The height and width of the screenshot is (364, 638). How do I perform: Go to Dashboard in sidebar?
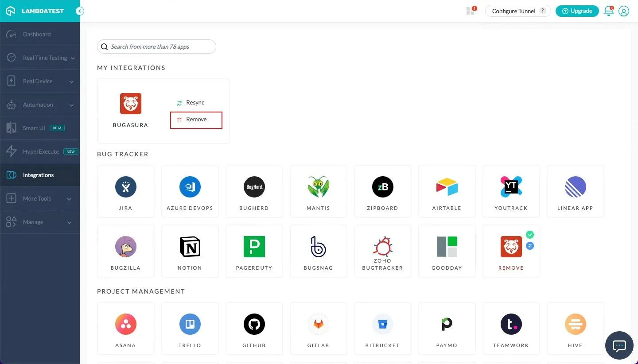coord(37,35)
